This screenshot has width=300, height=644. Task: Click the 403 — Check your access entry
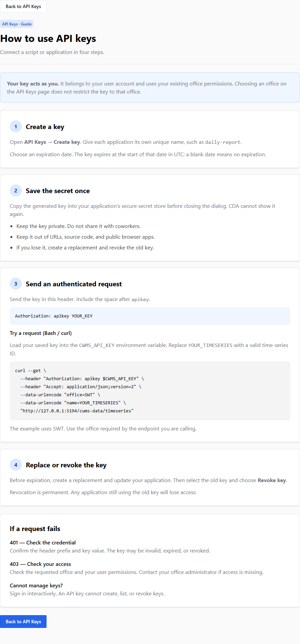[137, 568]
